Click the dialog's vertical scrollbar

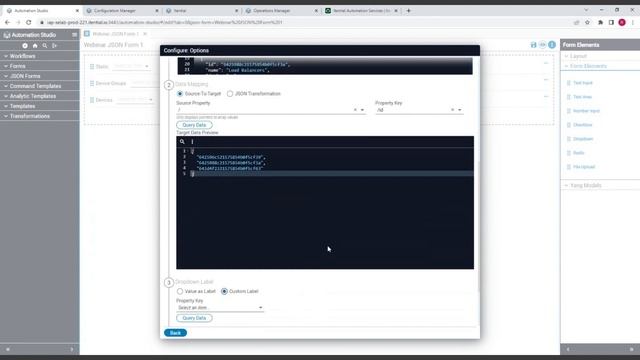click(478, 227)
